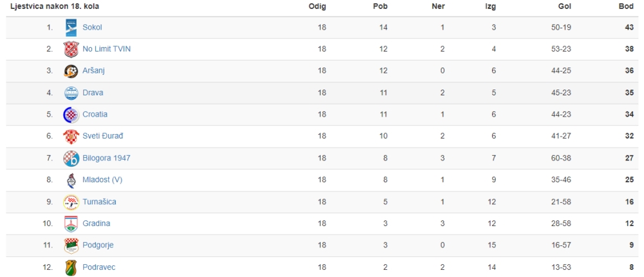Click the No Limit TVIN club crest
This screenshot has width=644, height=277.
point(71,50)
